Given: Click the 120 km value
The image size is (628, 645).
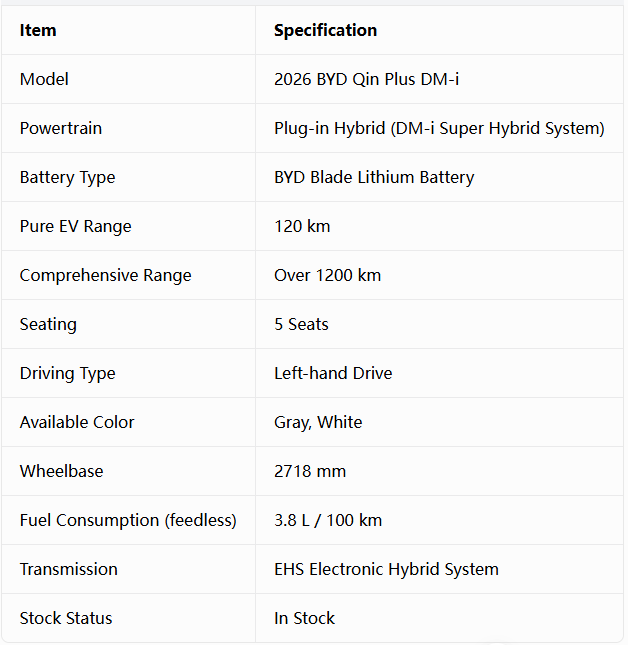Looking at the screenshot, I should [x=302, y=227].
